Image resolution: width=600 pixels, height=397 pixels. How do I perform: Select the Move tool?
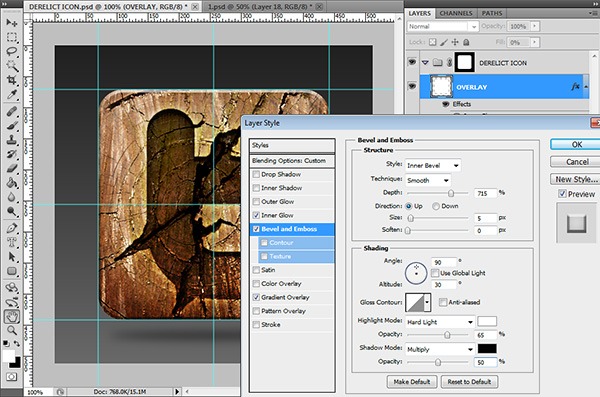point(11,23)
